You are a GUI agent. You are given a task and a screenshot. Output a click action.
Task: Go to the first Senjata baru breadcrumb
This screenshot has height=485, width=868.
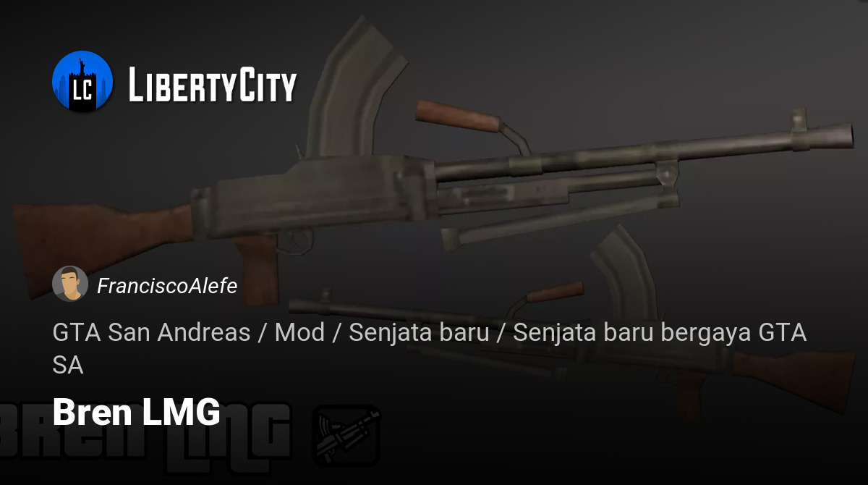419,333
